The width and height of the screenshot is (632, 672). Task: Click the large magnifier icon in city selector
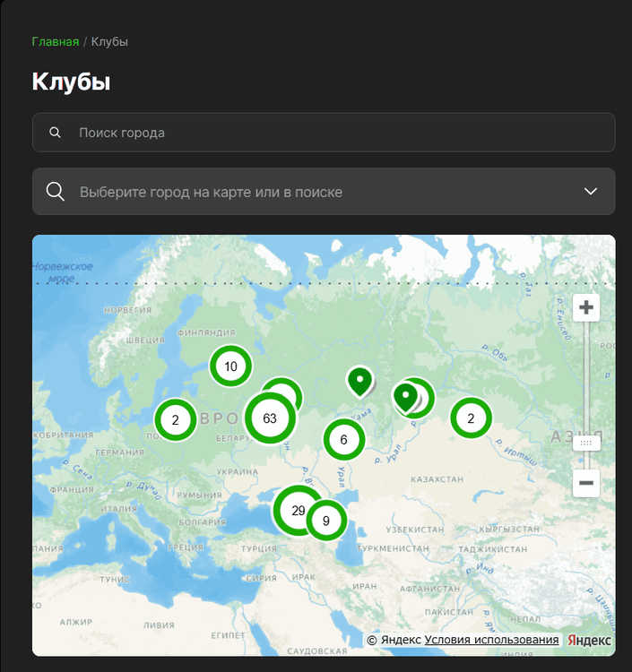[56, 192]
